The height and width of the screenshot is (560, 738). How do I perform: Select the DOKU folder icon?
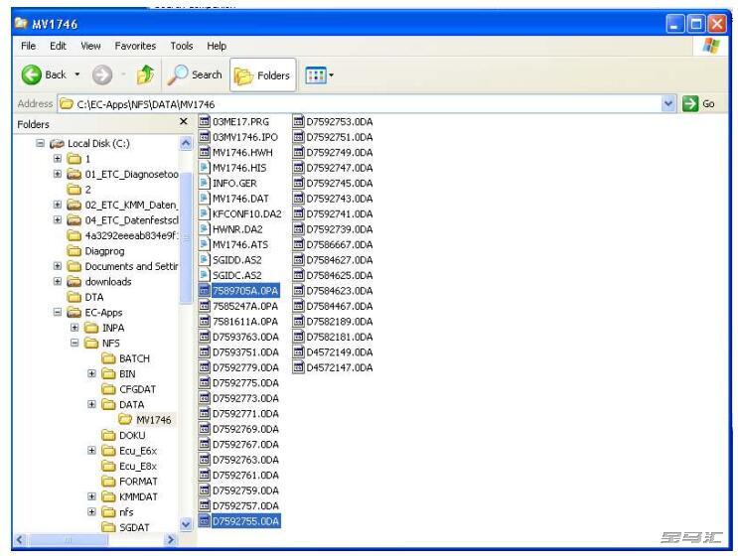(108, 435)
